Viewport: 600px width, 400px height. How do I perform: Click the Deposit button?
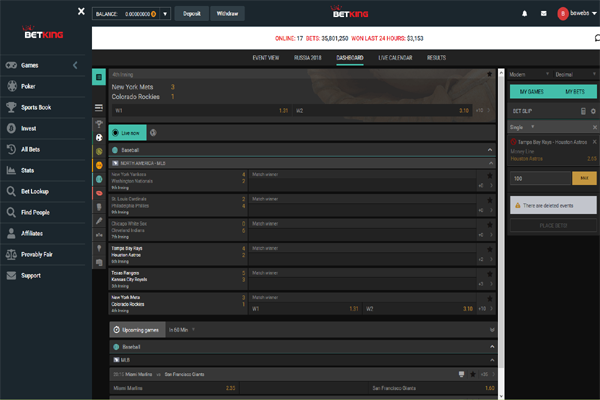coord(192,14)
